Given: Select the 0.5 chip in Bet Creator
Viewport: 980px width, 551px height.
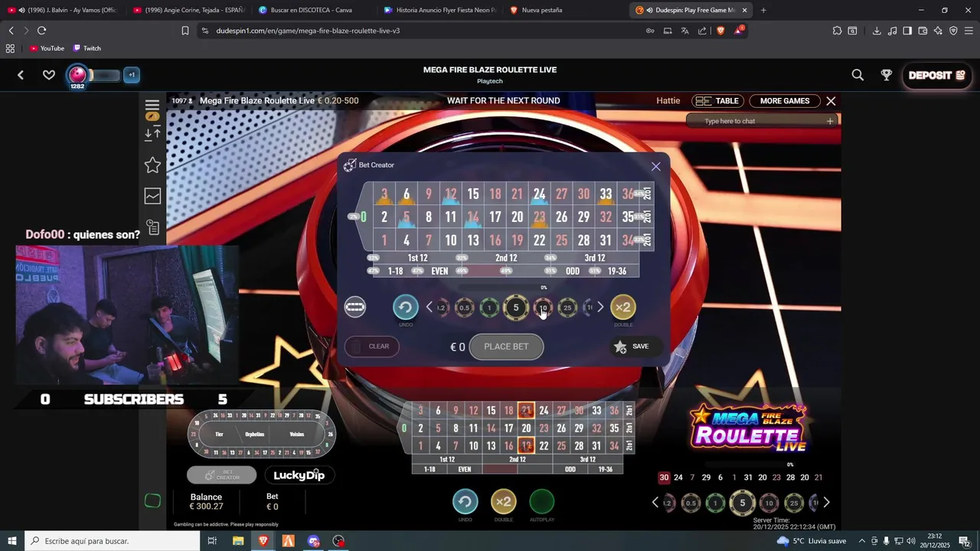Looking at the screenshot, I should [464, 308].
